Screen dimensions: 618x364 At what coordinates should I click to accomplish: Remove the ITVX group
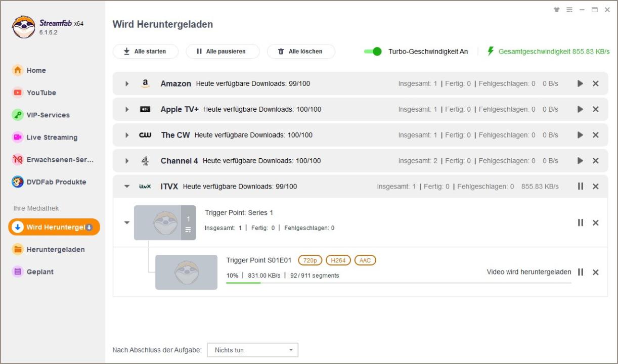tap(596, 187)
